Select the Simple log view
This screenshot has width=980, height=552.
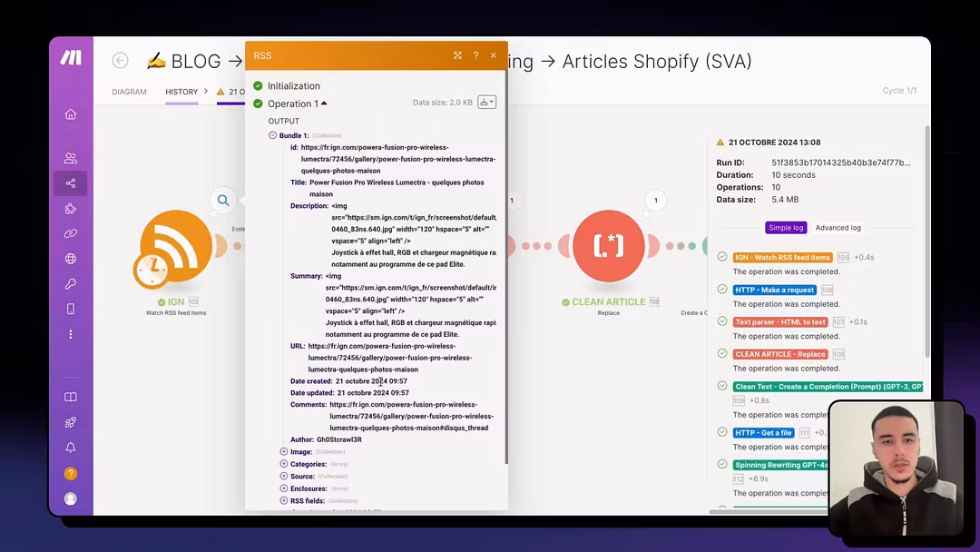[785, 228]
